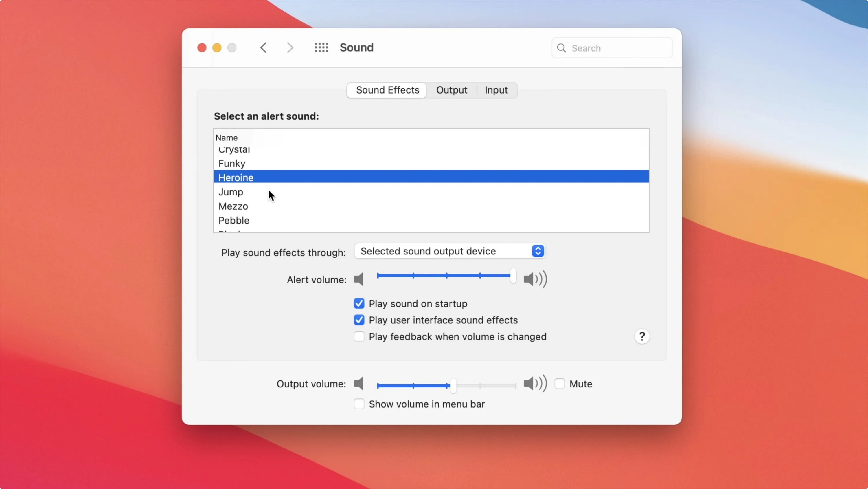Open the Show All preferences grid
The width and height of the screenshot is (868, 489).
(x=321, y=47)
